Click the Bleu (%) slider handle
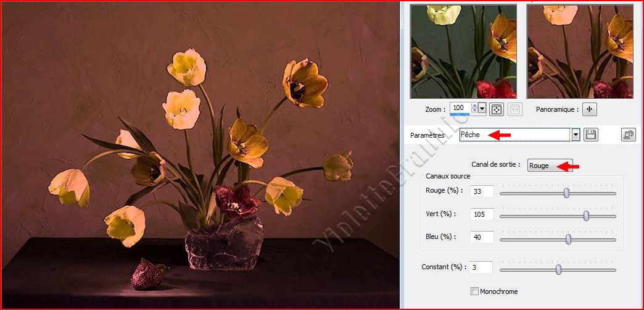The width and height of the screenshot is (644, 310). (x=568, y=239)
